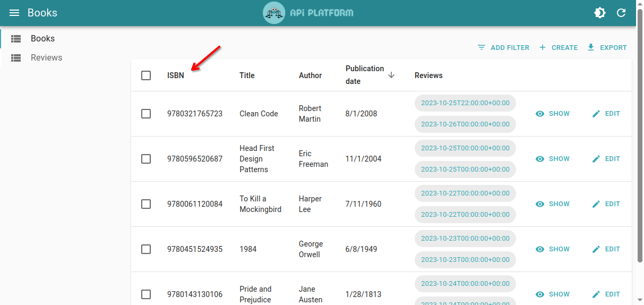Sort by the ISBN column header
644x305 pixels.
pyautogui.click(x=176, y=75)
